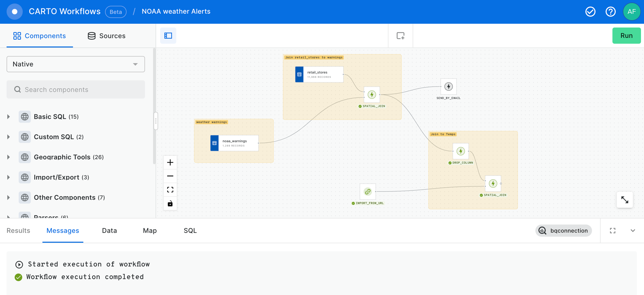This screenshot has height=295, width=644.
Task: Collapse the bottom results panel chevron
Action: point(633,231)
